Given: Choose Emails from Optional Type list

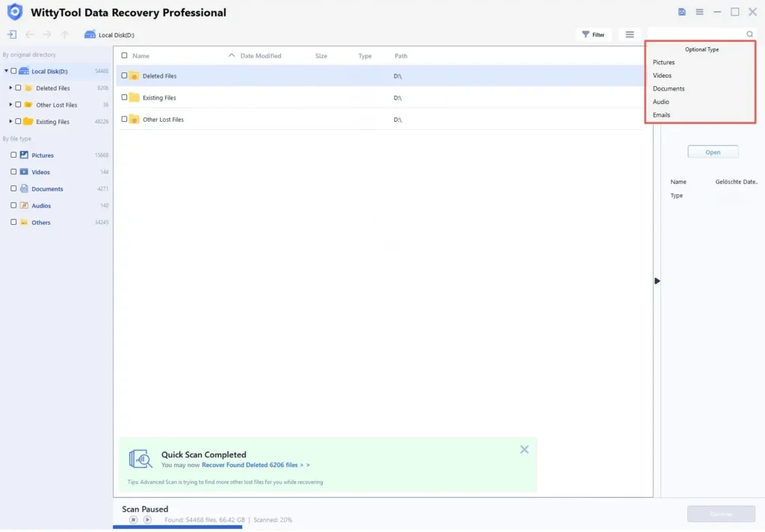Looking at the screenshot, I should click(x=661, y=115).
